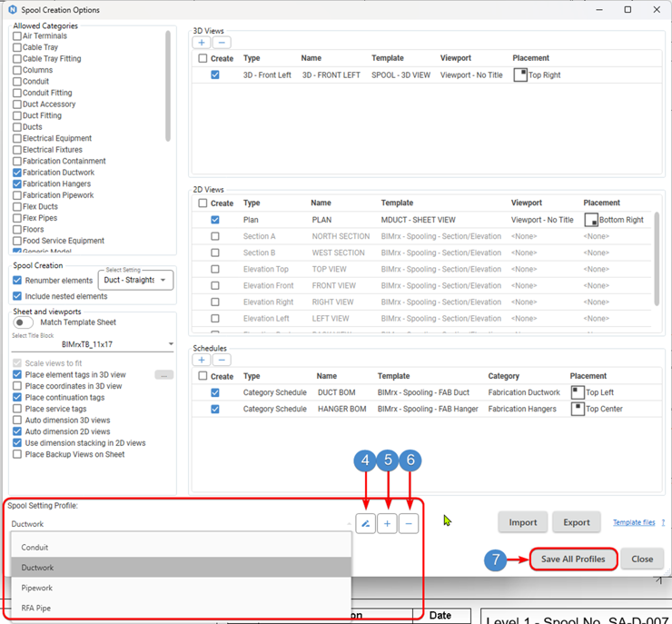Rename the spool setting profile (pencil icon)

click(x=366, y=523)
